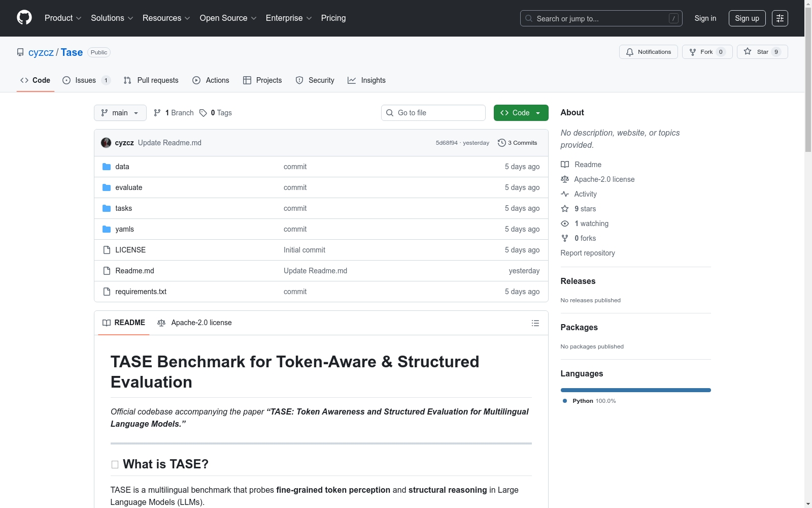Click the stars icon in About
The width and height of the screenshot is (812, 508).
(565, 209)
